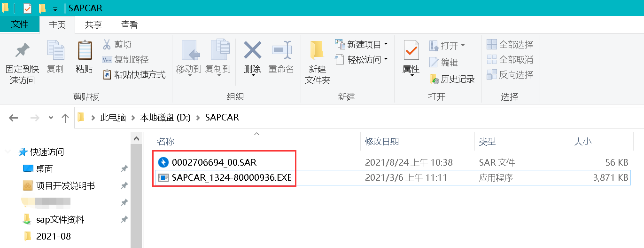Unpin 桌面 using its pin icon

point(124,169)
